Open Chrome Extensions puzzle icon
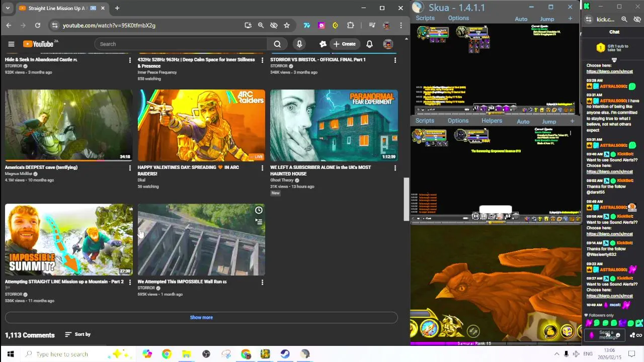 point(351,25)
